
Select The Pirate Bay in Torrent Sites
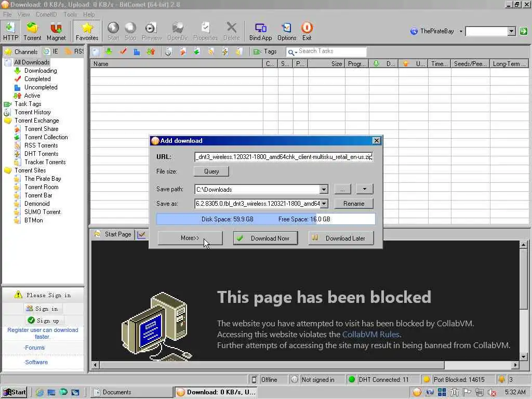[43, 179]
